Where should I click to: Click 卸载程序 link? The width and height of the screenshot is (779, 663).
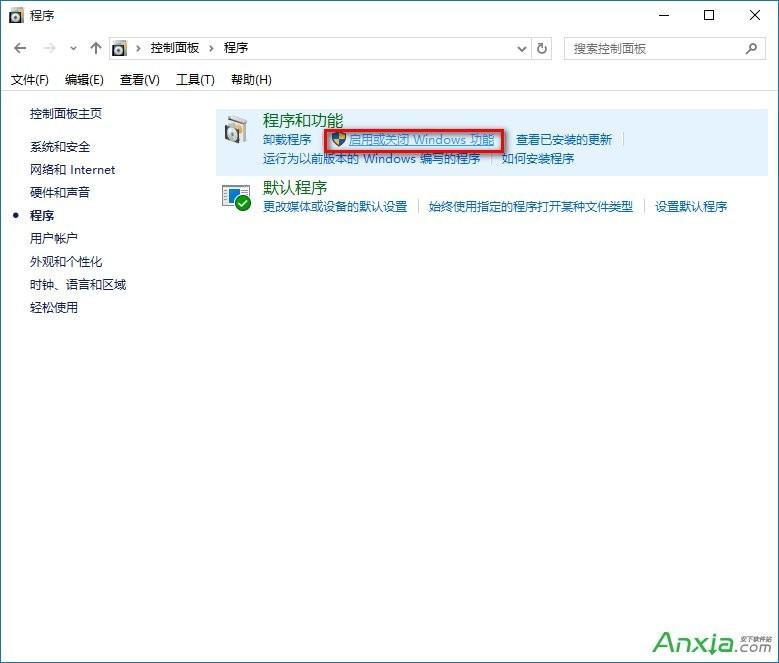pyautogui.click(x=287, y=140)
